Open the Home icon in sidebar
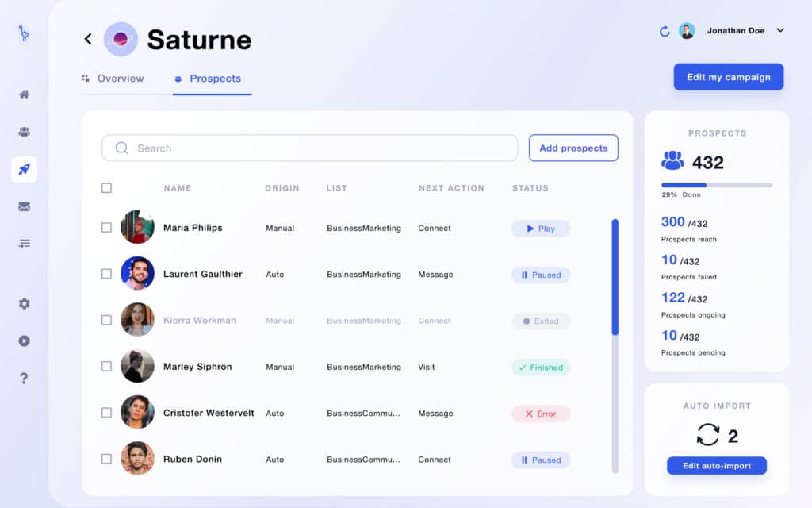 [x=24, y=95]
